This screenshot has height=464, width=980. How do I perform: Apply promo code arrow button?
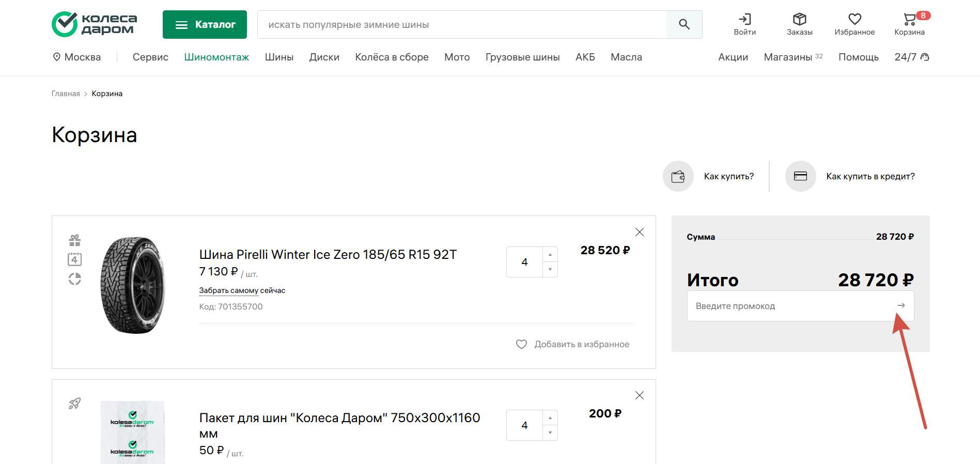pyautogui.click(x=901, y=305)
